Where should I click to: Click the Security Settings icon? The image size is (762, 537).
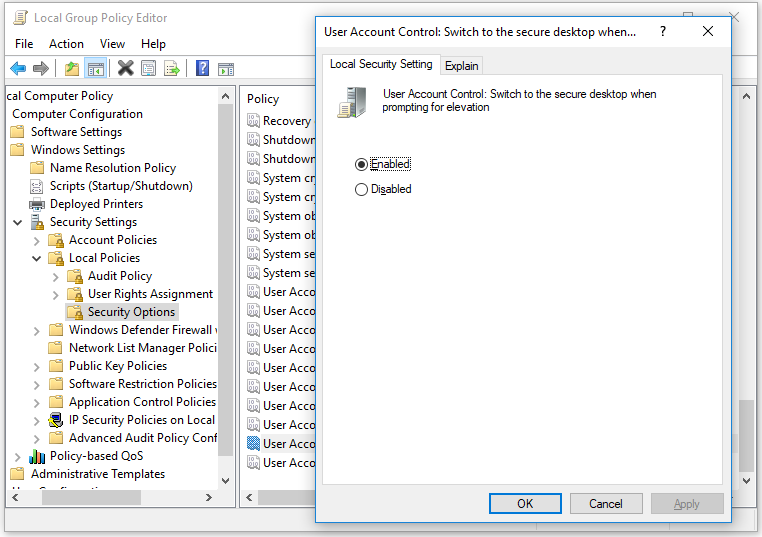37,222
